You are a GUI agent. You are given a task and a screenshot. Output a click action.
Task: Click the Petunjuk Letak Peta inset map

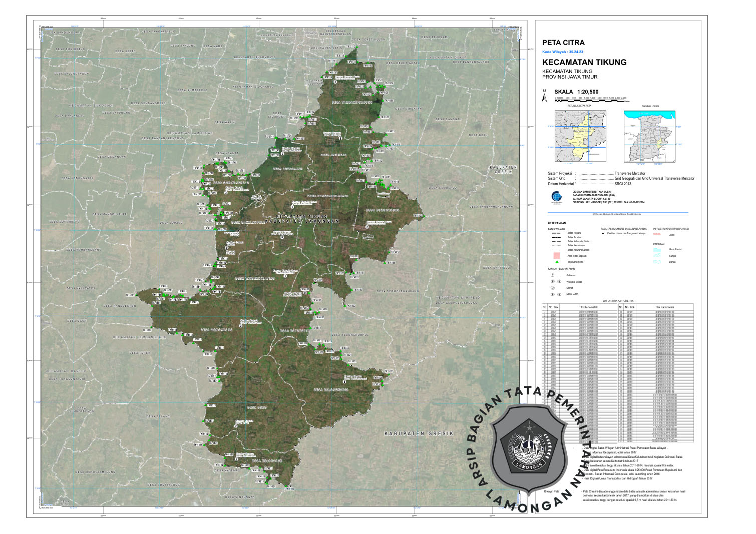click(x=580, y=137)
